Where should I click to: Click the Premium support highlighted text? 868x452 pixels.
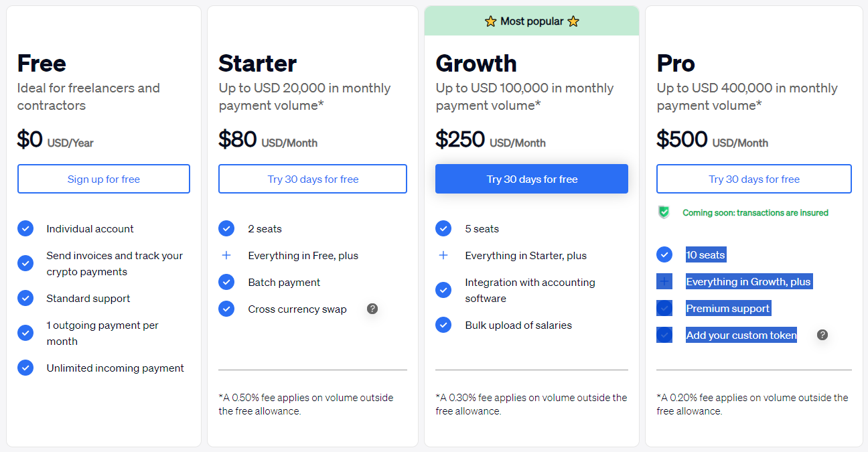coord(728,309)
